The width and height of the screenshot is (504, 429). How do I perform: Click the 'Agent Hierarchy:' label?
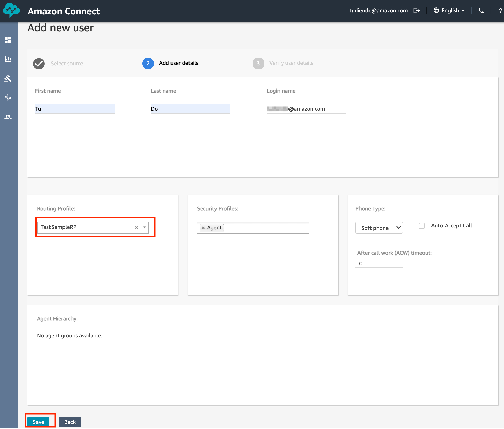pyautogui.click(x=57, y=319)
